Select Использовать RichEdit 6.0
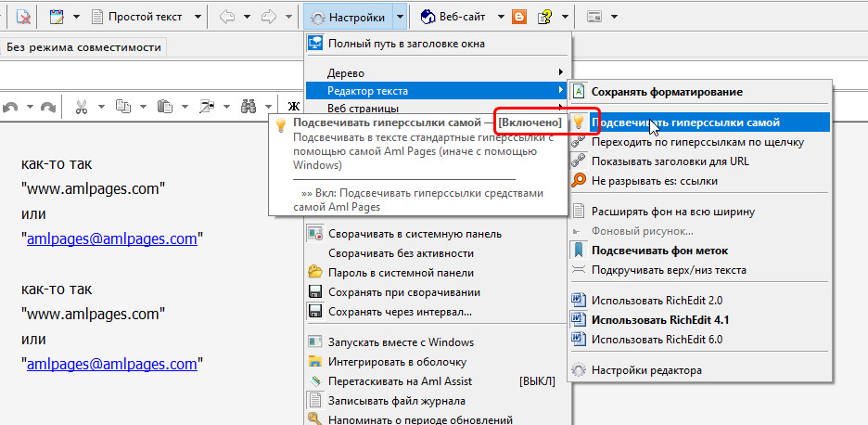 coord(700,339)
